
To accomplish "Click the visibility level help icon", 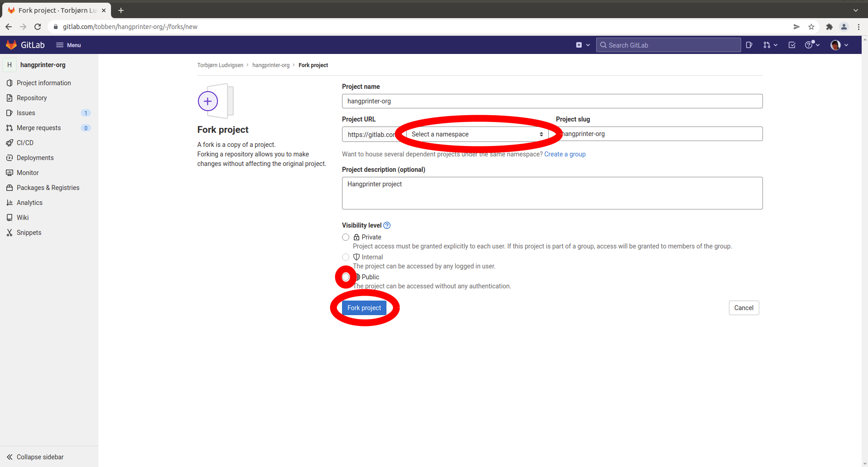I will (x=387, y=225).
